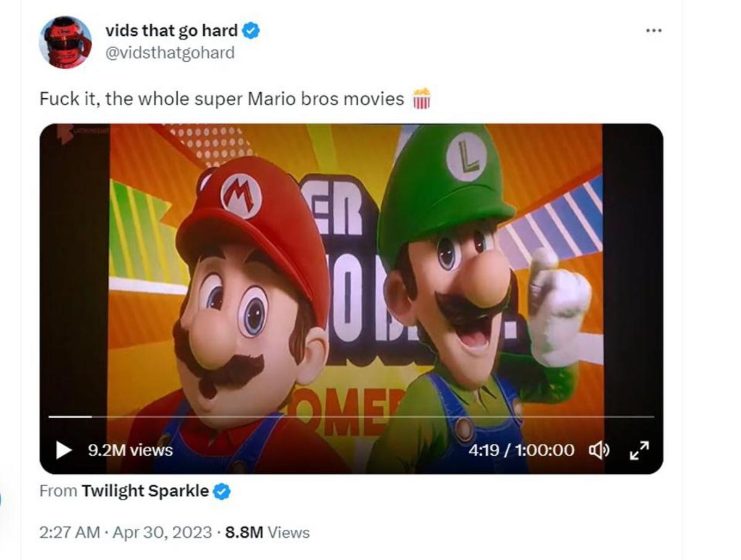
Task: Click the 9.2M views video counter
Action: click(x=130, y=451)
